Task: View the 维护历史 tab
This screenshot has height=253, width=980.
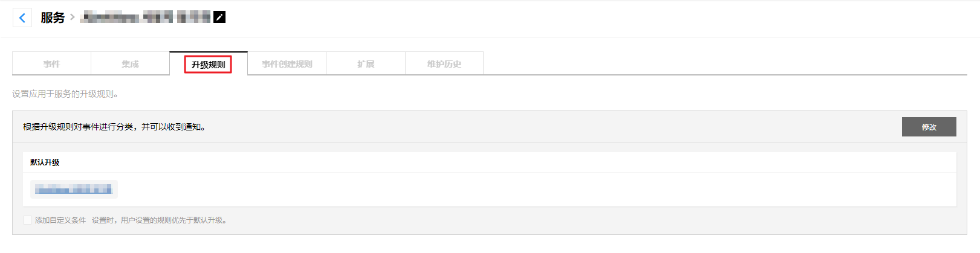Action: point(444,64)
